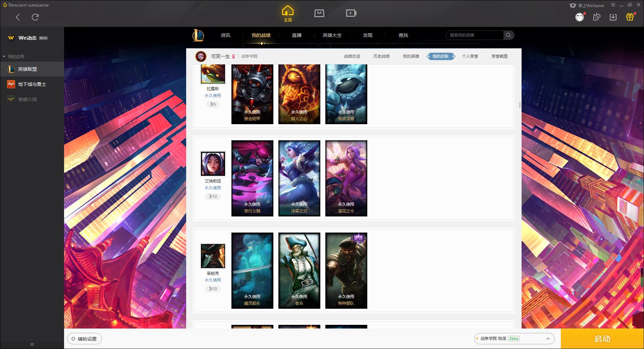Click the 可笑一生 player name
Viewport: 644px width, 349px height.
click(x=220, y=56)
